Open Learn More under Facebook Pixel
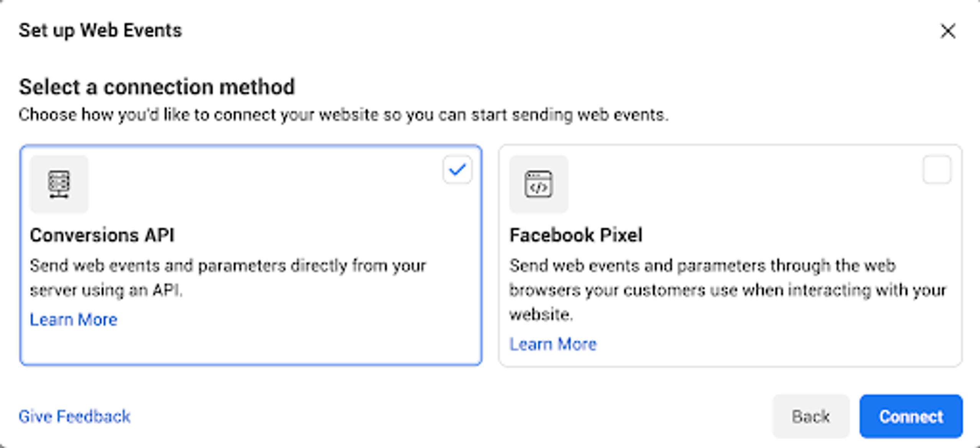 [x=553, y=344]
